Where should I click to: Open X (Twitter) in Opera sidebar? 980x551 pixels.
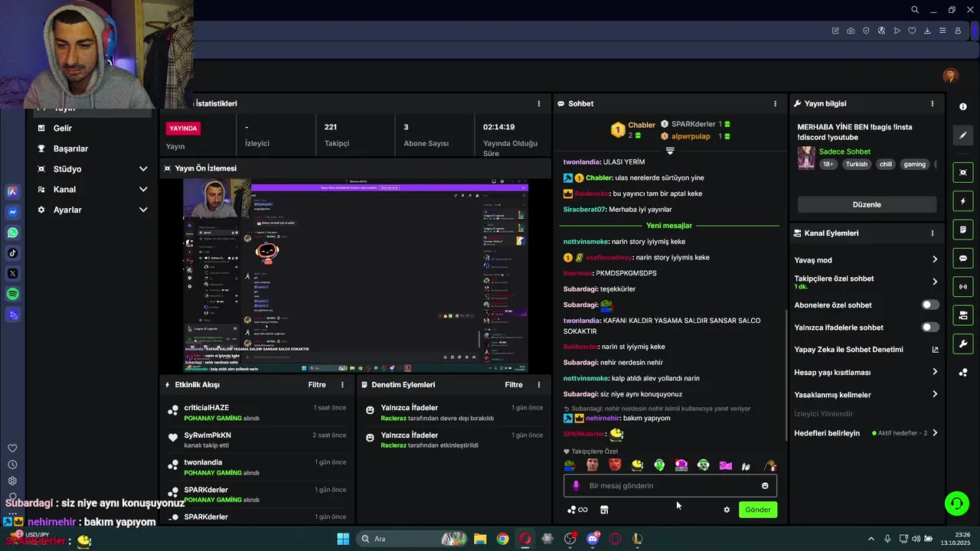[x=12, y=273]
